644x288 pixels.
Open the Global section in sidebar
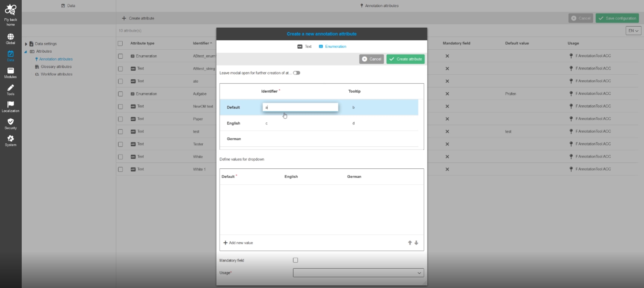[x=10, y=39]
